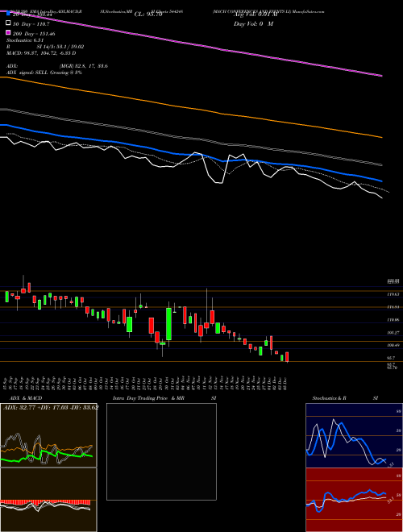Click the 'Stochastics & R' panel title
The image size is (403, 532).
click(329, 398)
